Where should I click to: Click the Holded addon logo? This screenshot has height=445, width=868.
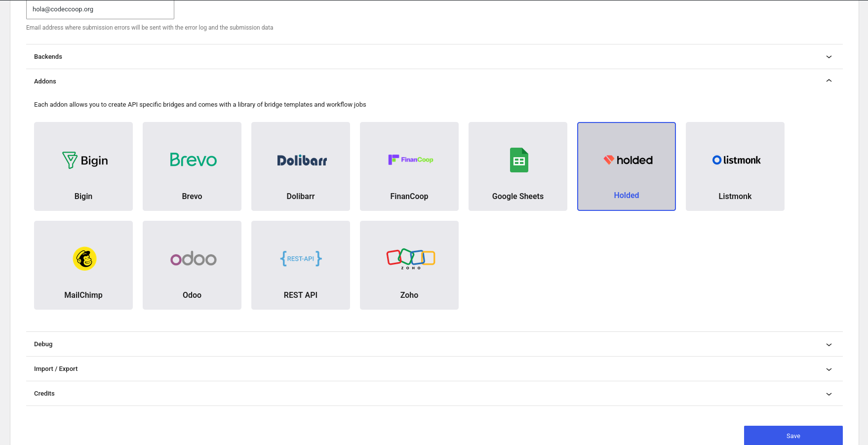coord(628,160)
